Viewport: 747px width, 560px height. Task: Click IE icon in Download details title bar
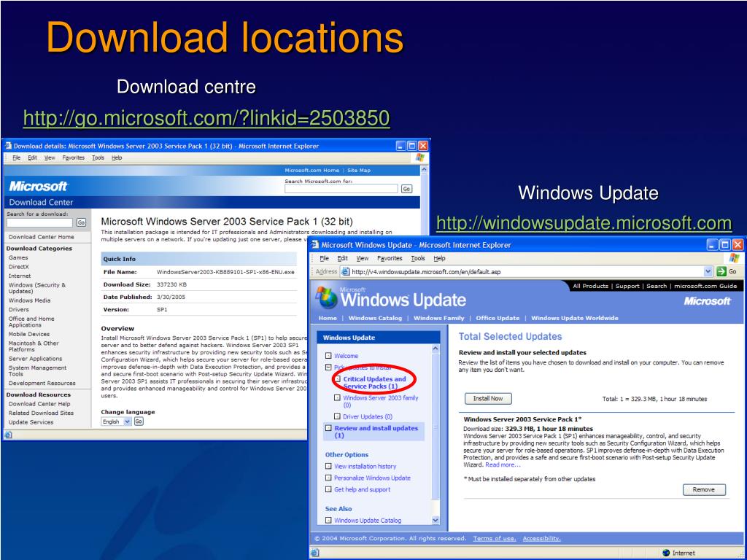8,146
